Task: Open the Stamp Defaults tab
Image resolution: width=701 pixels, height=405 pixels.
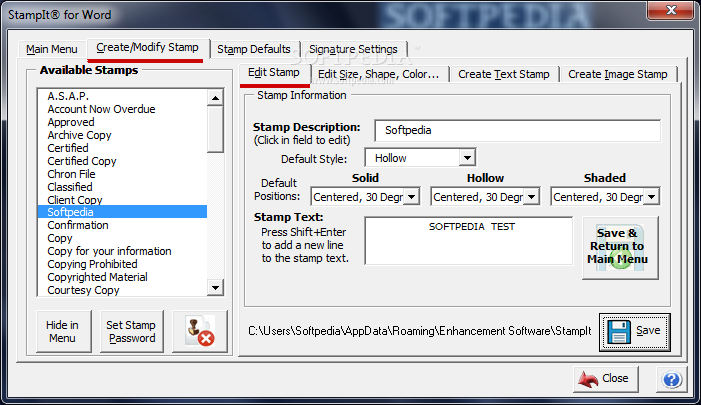Action: (254, 49)
